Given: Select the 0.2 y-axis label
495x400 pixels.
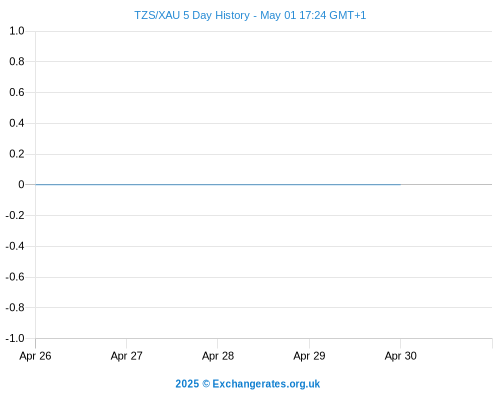Looking at the screenshot, I should pos(17,154).
